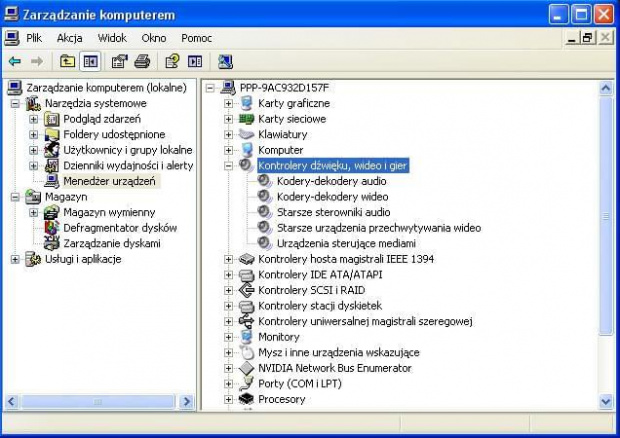Collapse Narzędzia systemowe node
This screenshot has width=620, height=438.
[15, 104]
